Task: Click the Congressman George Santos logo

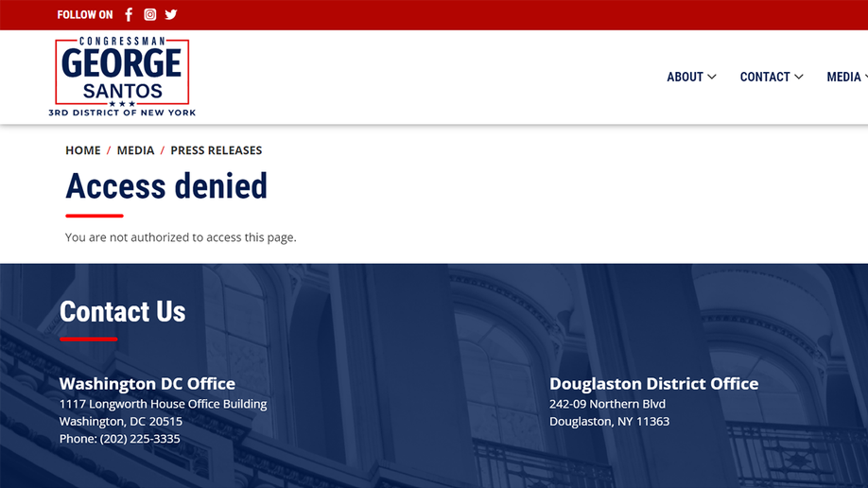Action: click(x=122, y=77)
